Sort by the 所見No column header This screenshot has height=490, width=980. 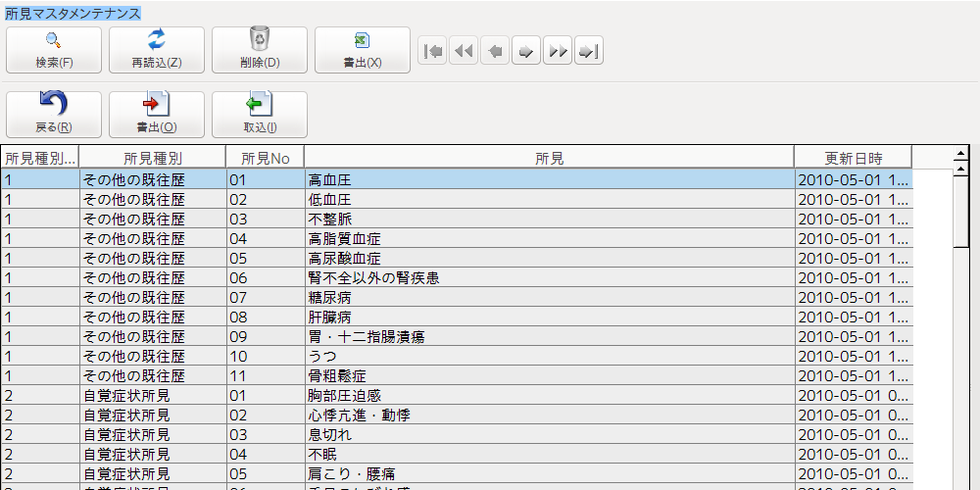[265, 158]
